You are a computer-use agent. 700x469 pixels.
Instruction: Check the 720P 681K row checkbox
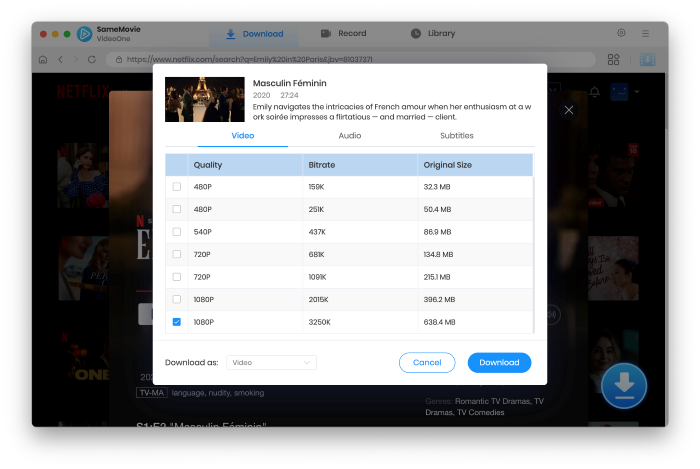point(177,254)
